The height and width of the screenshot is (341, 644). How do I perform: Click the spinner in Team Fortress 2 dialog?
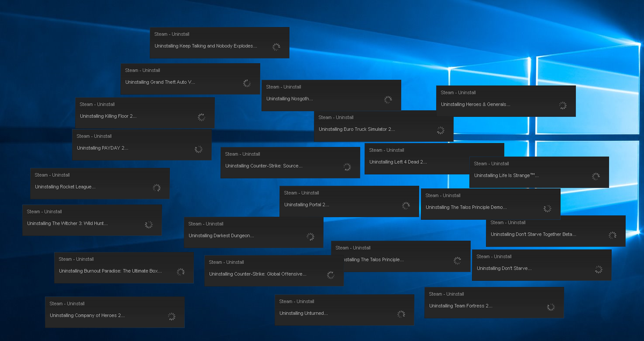(551, 307)
